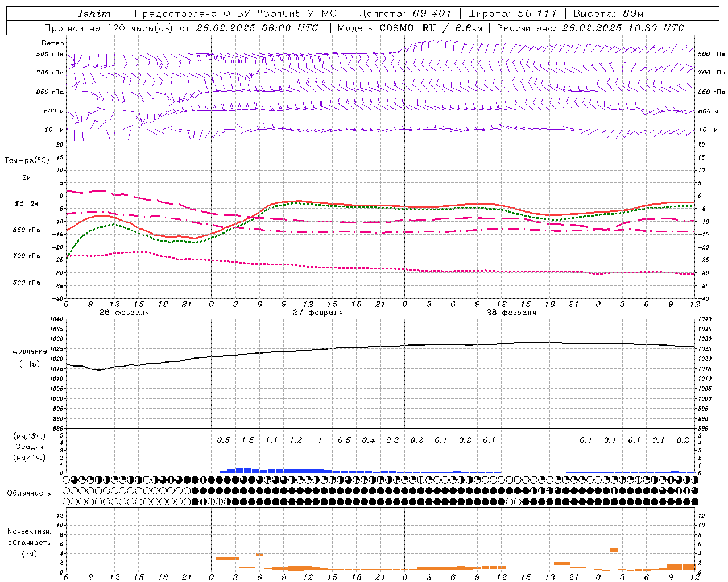The width and height of the screenshot is (728, 582).
Task: Click the 1.2 precipitation value
Action: coord(296,440)
